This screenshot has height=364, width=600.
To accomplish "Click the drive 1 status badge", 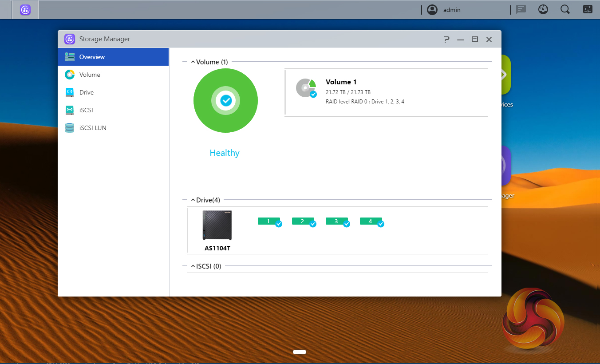I will (269, 221).
